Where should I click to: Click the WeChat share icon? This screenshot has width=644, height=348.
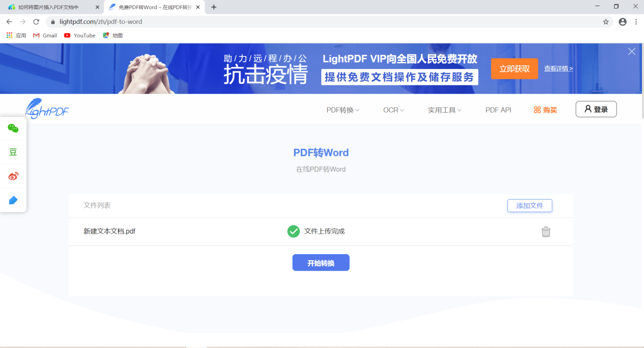[13, 129]
